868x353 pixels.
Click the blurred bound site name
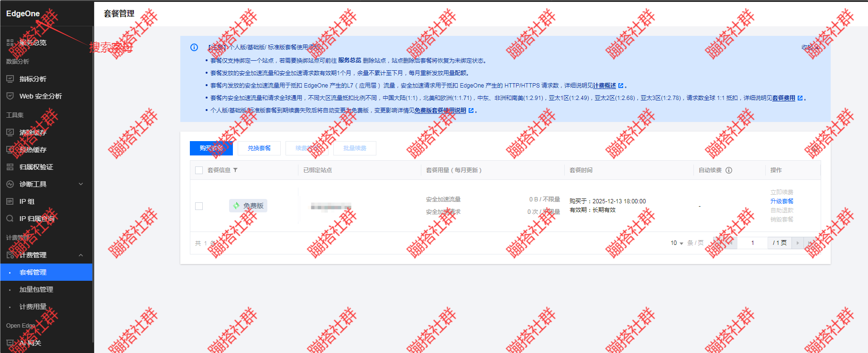pyautogui.click(x=331, y=207)
